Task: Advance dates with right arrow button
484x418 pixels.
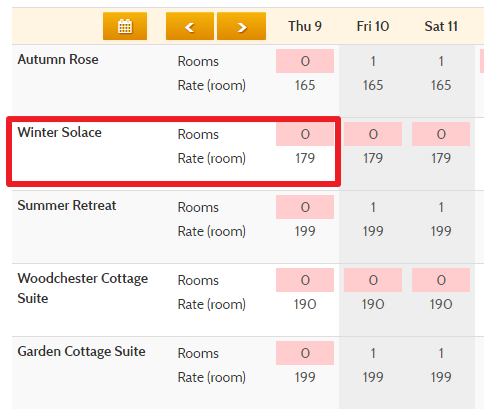Action: 241,26
